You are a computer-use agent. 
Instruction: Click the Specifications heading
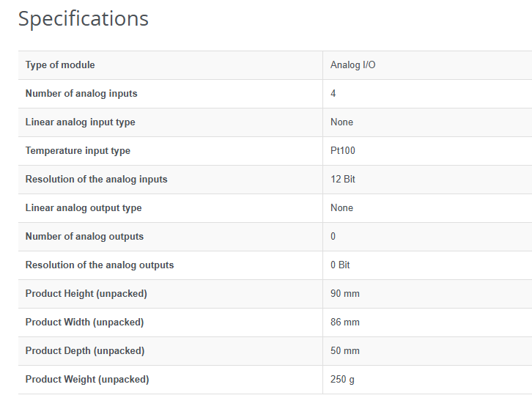(x=84, y=19)
